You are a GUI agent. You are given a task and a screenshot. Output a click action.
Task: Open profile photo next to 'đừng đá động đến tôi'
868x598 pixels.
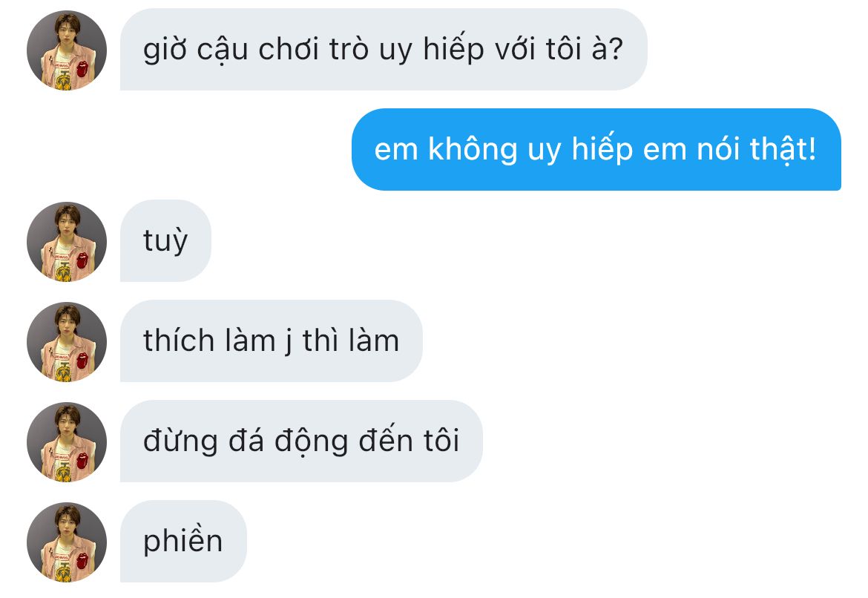[x=67, y=442]
